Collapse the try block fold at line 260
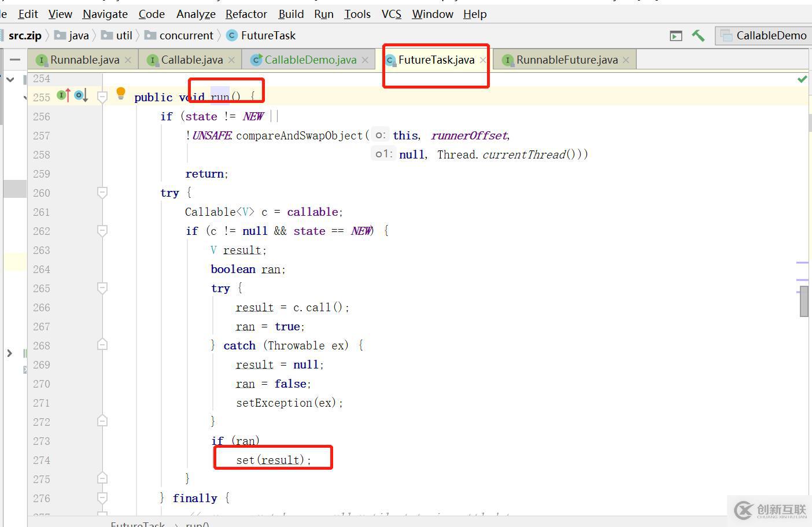The width and height of the screenshot is (812, 527). tap(102, 193)
